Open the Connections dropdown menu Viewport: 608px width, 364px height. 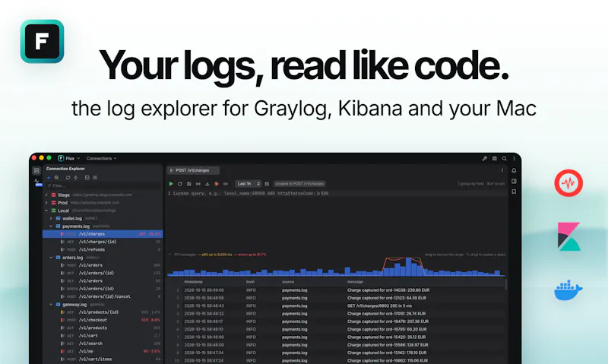pyautogui.click(x=102, y=158)
